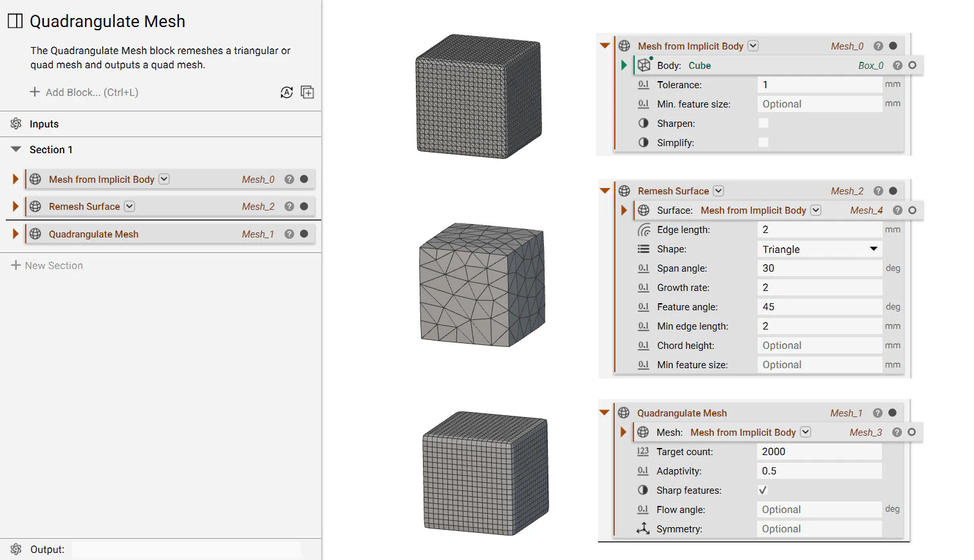Click the 123 integer icon beside Target count
Image resolution: width=974 pixels, height=560 pixels.
click(642, 451)
